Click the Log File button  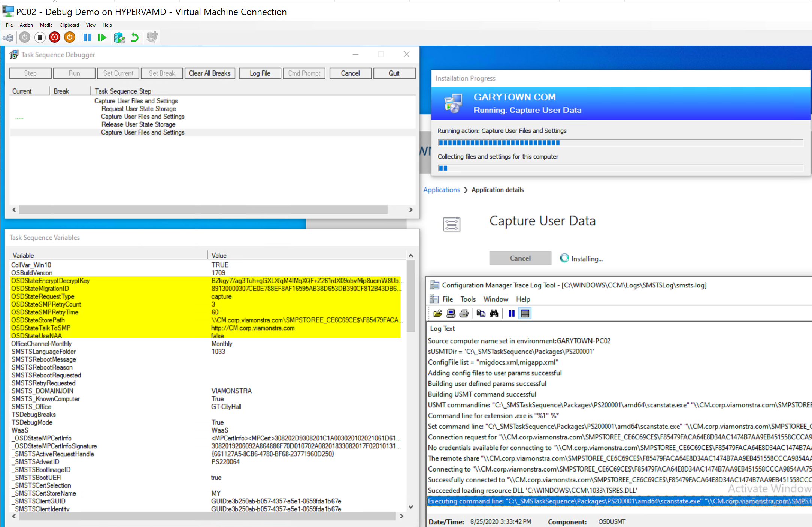[x=260, y=73]
